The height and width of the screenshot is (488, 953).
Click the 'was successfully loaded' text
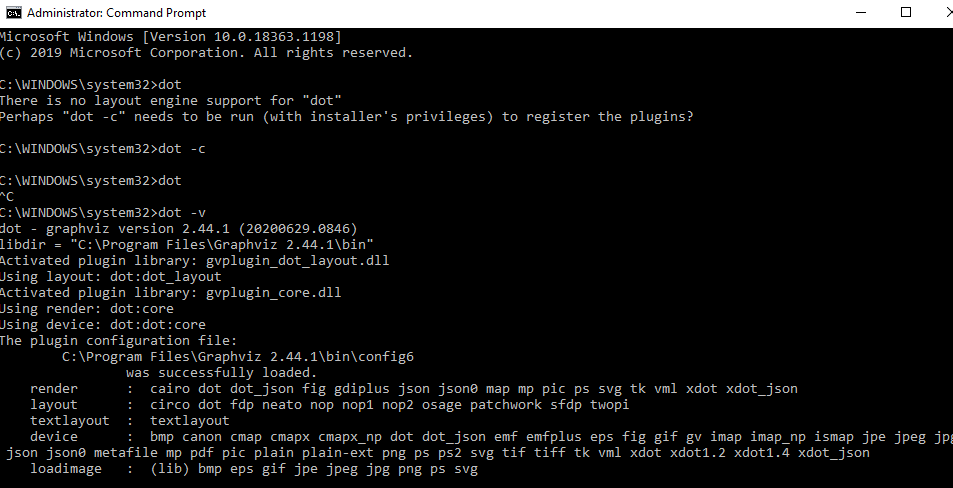tap(221, 373)
